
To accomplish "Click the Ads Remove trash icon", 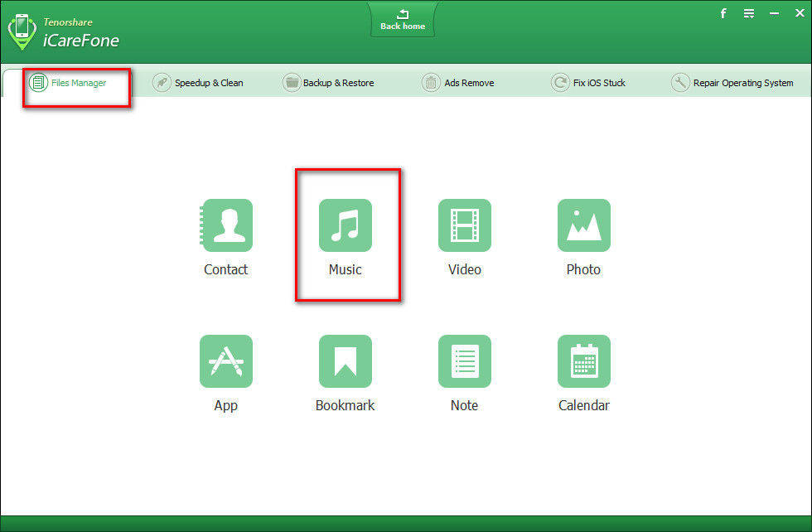I will tap(431, 82).
